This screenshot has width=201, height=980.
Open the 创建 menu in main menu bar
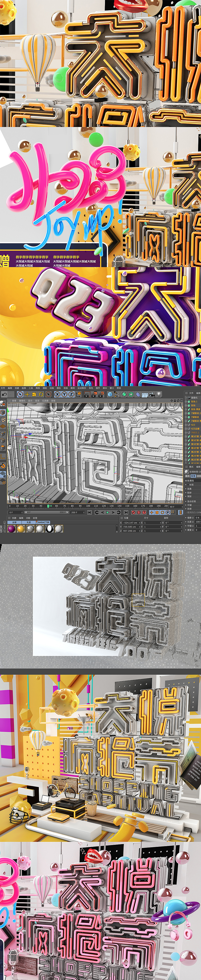pyautogui.click(x=17, y=388)
